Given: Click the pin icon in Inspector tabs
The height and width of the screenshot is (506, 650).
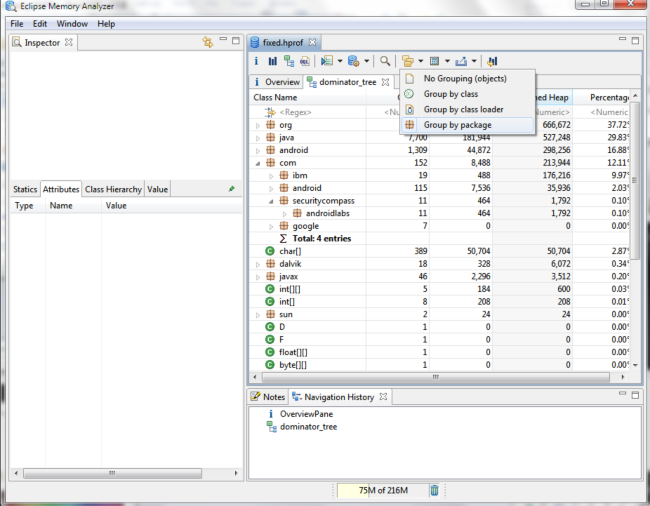Looking at the screenshot, I should 232,189.
